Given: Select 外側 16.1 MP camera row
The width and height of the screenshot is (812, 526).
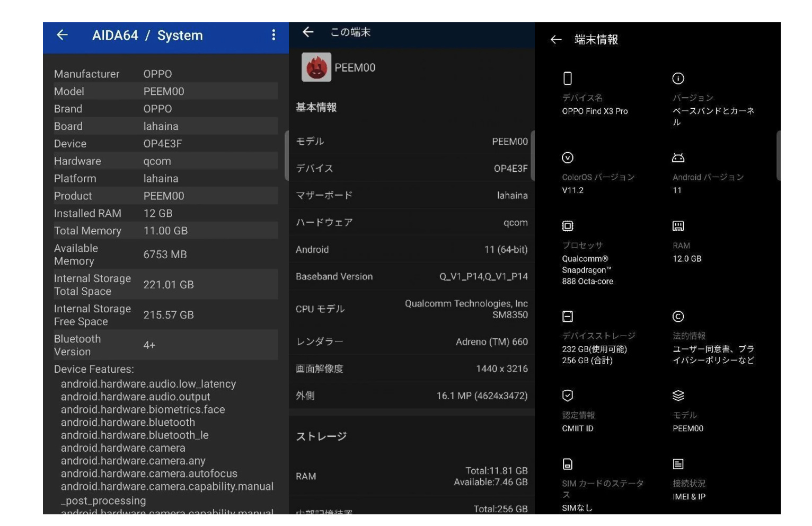Looking at the screenshot, I should [411, 396].
